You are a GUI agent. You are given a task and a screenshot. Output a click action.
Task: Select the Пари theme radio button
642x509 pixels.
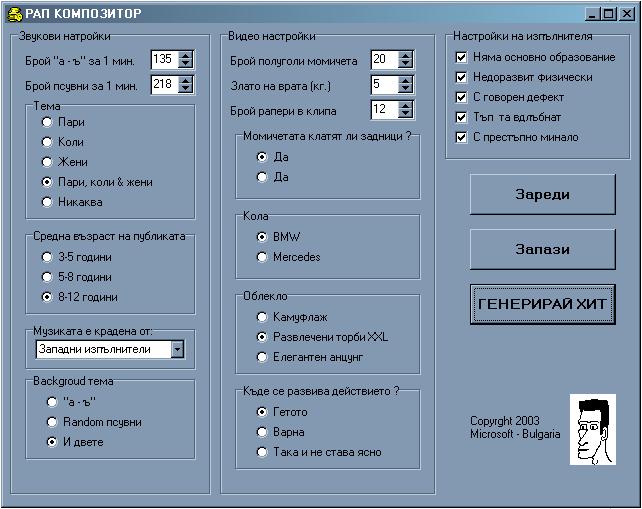[x=47, y=122]
